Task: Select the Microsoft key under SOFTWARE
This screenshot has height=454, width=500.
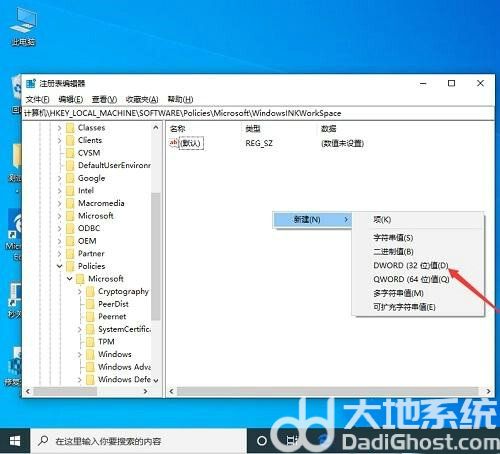Action: click(x=96, y=216)
